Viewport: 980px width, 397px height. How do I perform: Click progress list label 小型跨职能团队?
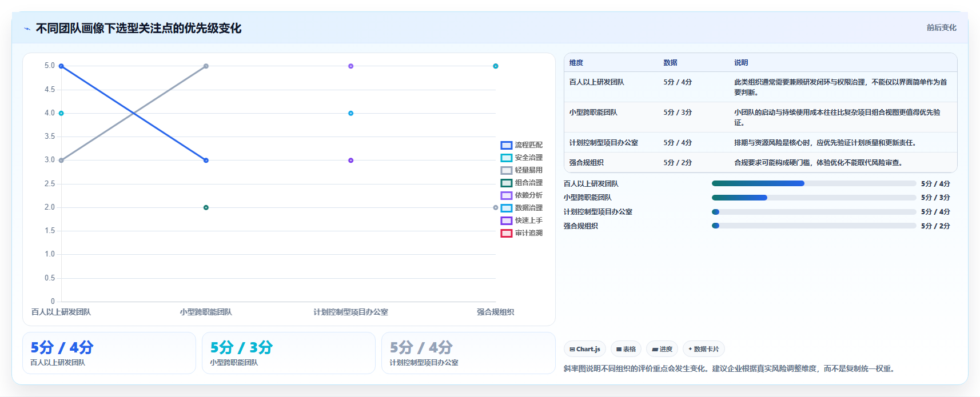point(587,198)
